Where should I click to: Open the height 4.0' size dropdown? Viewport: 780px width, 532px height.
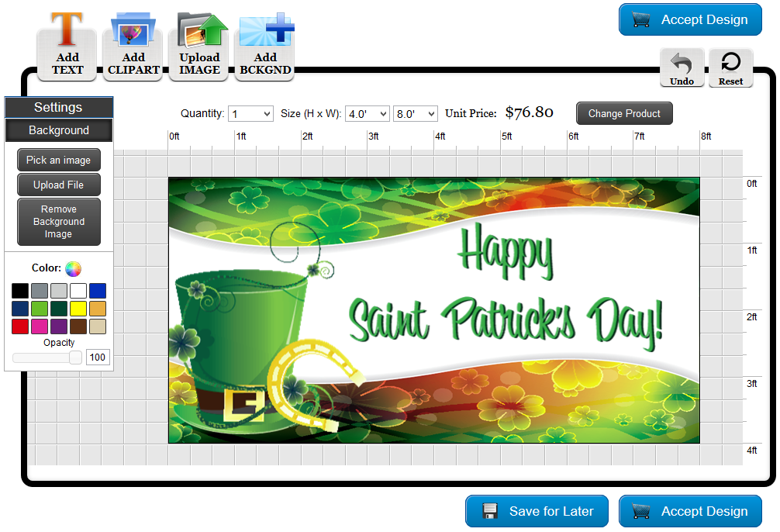(x=367, y=114)
